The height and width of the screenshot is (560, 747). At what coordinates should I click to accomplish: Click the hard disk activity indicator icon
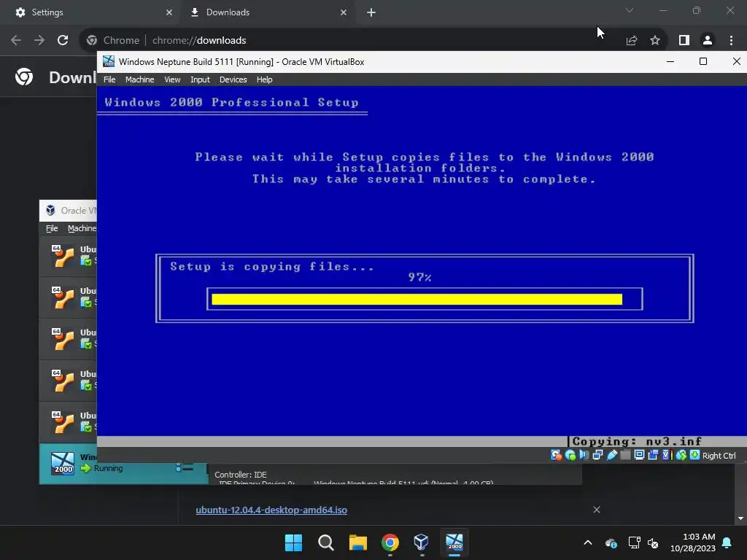tap(556, 455)
